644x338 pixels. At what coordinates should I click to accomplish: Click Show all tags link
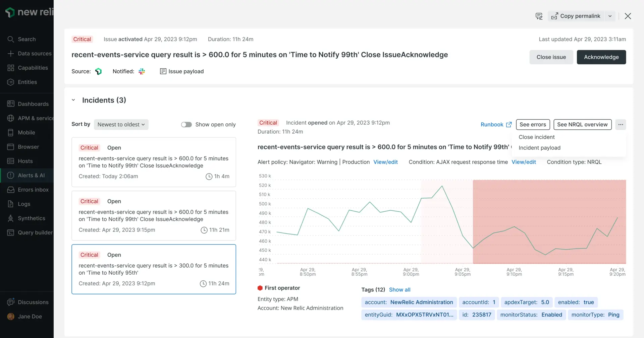pyautogui.click(x=399, y=290)
